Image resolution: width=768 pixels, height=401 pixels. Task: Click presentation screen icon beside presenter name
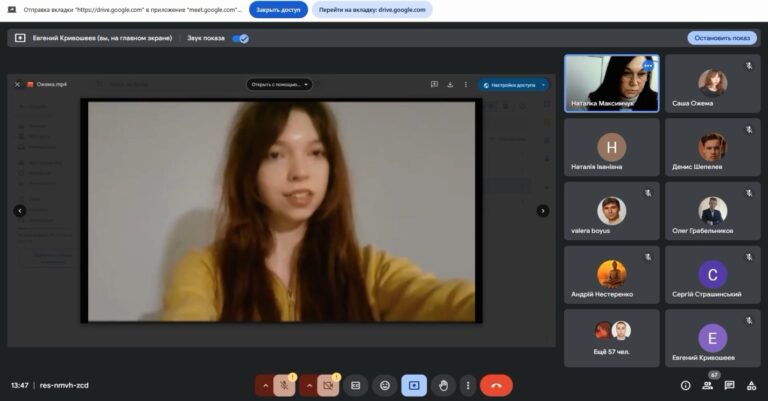pyautogui.click(x=20, y=38)
